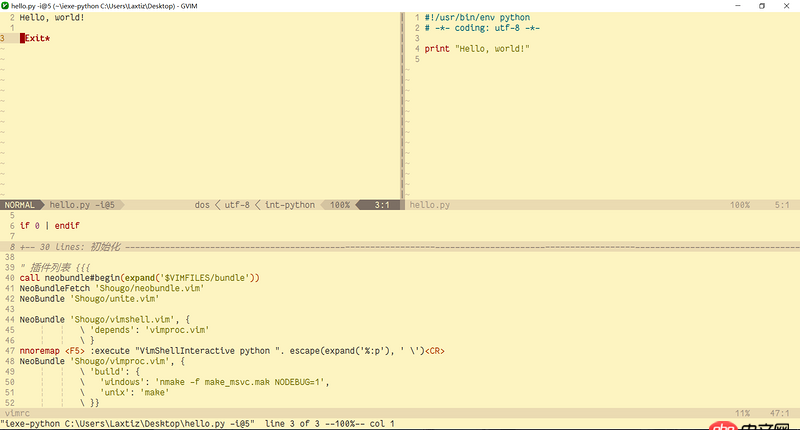Screen dimensions: 800x430
Task: Click the 'Hello, world!' output line
Action: 52,17
